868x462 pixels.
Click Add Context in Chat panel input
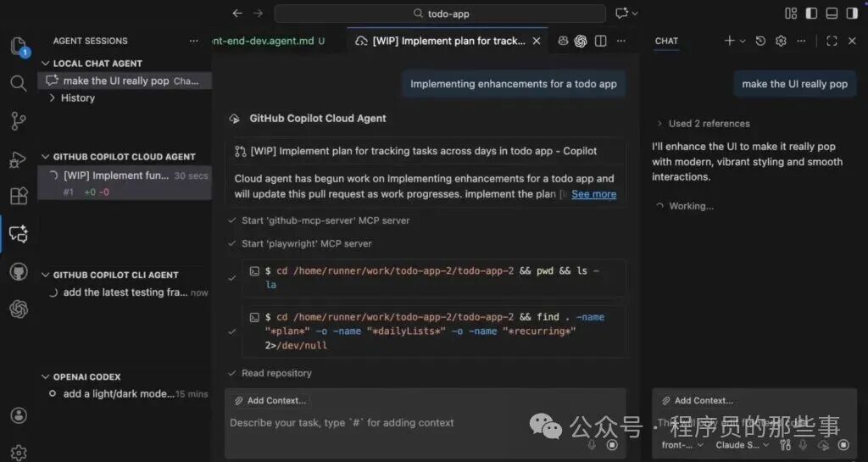tap(698, 401)
